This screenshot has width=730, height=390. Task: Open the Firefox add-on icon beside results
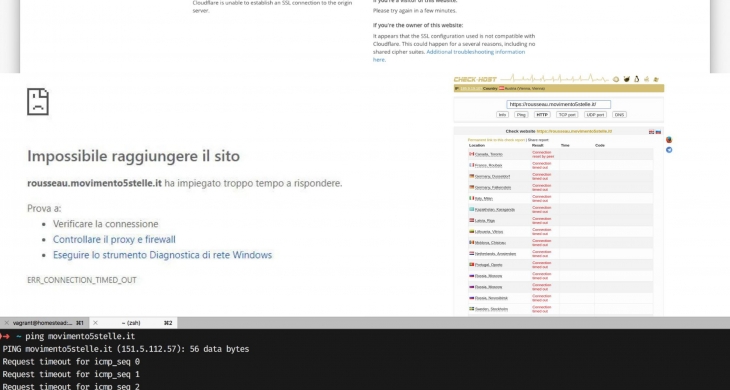(669, 140)
